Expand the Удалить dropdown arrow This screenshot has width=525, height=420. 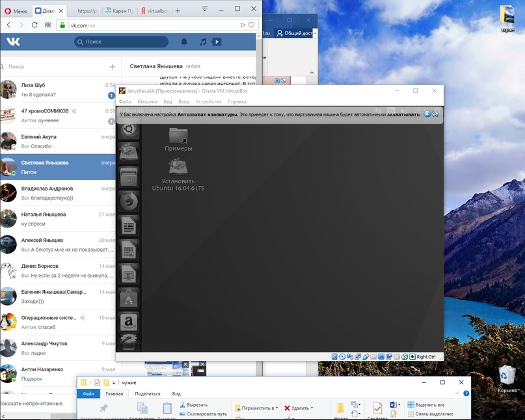(x=312, y=408)
